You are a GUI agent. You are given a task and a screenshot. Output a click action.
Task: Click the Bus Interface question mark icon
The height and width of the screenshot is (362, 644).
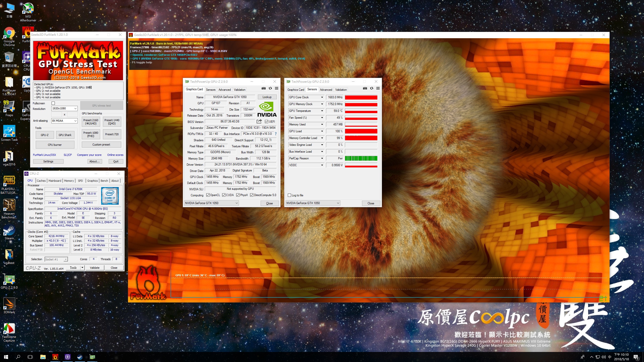click(x=276, y=134)
